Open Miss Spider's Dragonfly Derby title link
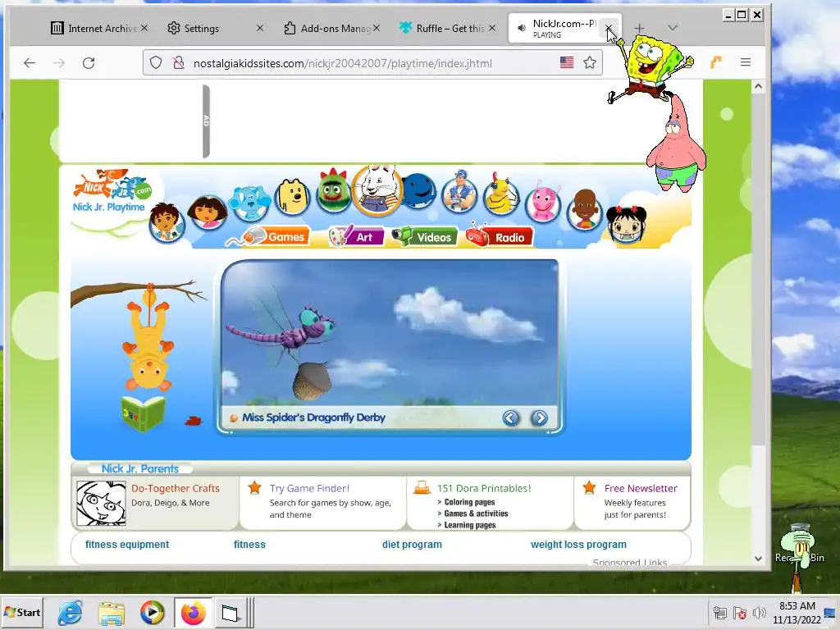The width and height of the screenshot is (840, 630). click(x=313, y=418)
